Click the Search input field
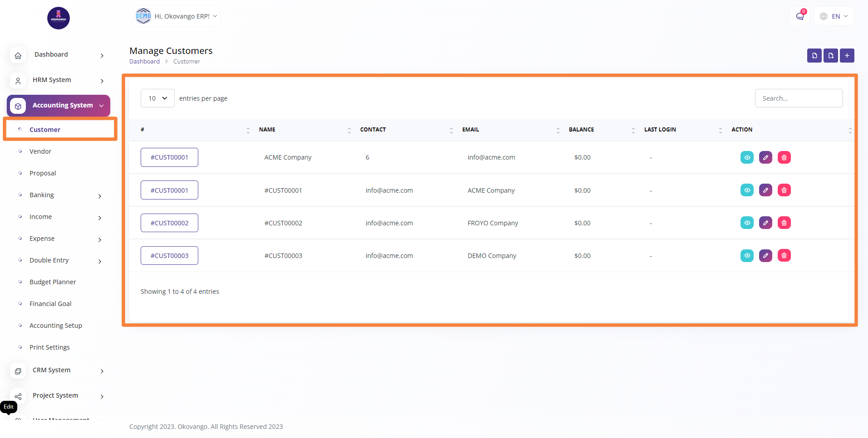The width and height of the screenshot is (868, 438). tap(799, 98)
